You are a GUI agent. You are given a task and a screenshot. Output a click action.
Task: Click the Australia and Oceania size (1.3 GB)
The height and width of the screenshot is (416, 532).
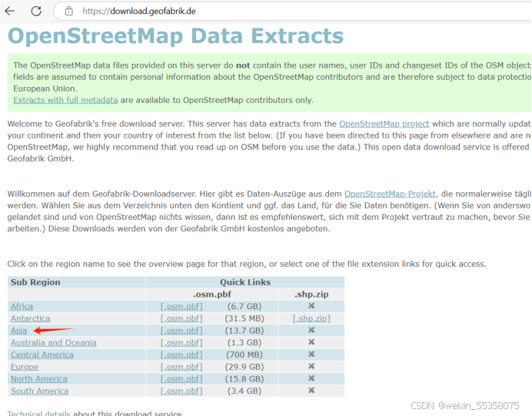[x=244, y=343]
